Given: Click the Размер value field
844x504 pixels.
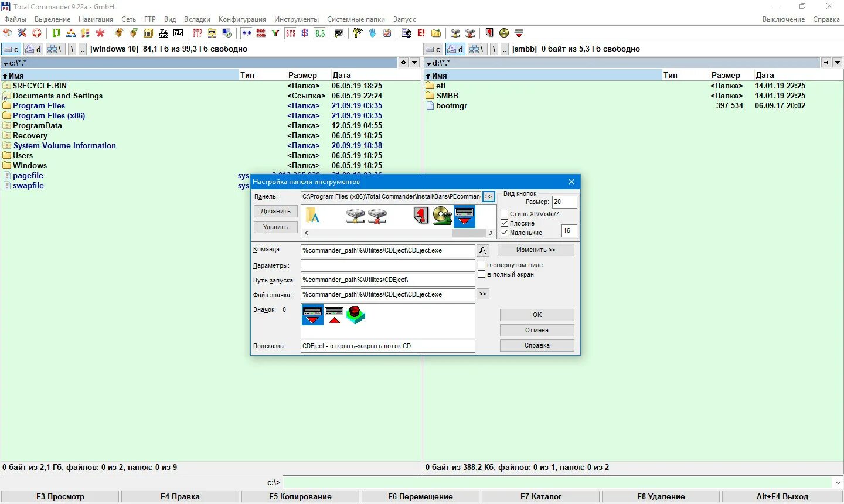Looking at the screenshot, I should click(564, 202).
